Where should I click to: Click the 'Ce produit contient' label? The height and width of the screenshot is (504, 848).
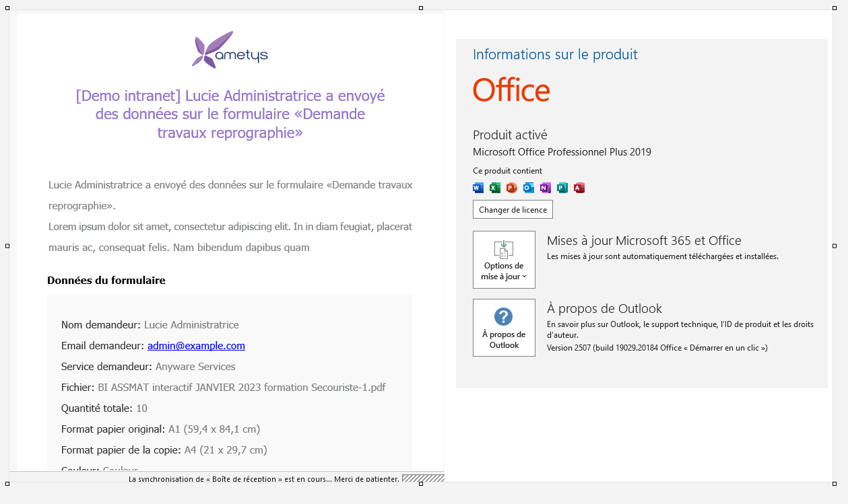click(x=507, y=171)
